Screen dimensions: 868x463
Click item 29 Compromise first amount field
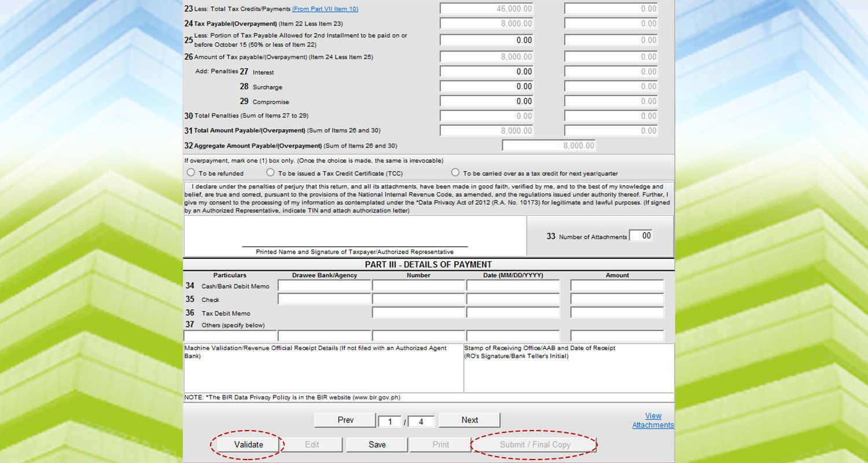coord(487,101)
